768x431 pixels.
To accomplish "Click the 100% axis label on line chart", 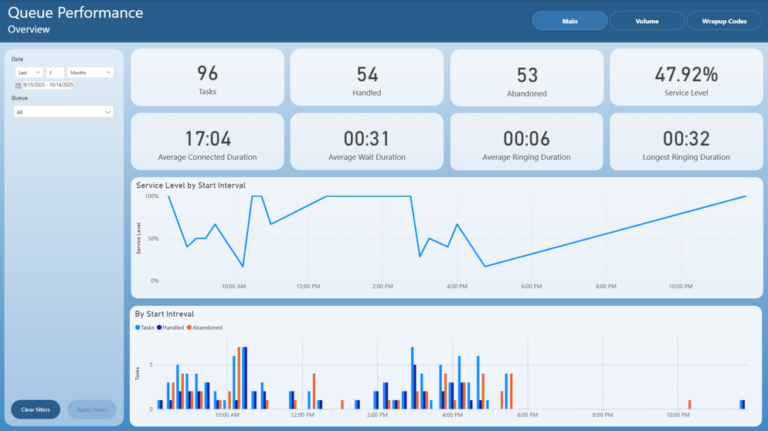I will [x=152, y=196].
